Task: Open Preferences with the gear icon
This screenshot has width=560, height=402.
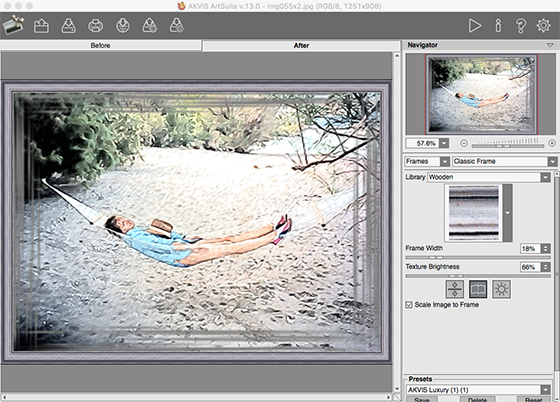Action: point(543,26)
